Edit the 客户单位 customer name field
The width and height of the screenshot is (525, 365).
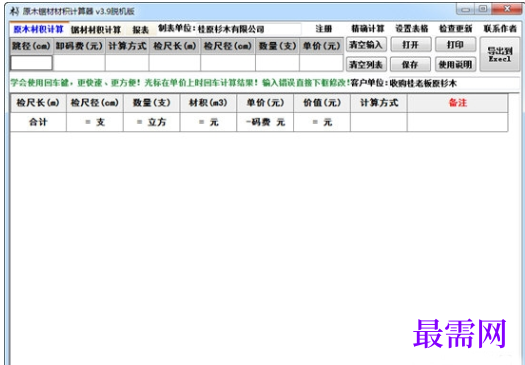[x=454, y=83]
